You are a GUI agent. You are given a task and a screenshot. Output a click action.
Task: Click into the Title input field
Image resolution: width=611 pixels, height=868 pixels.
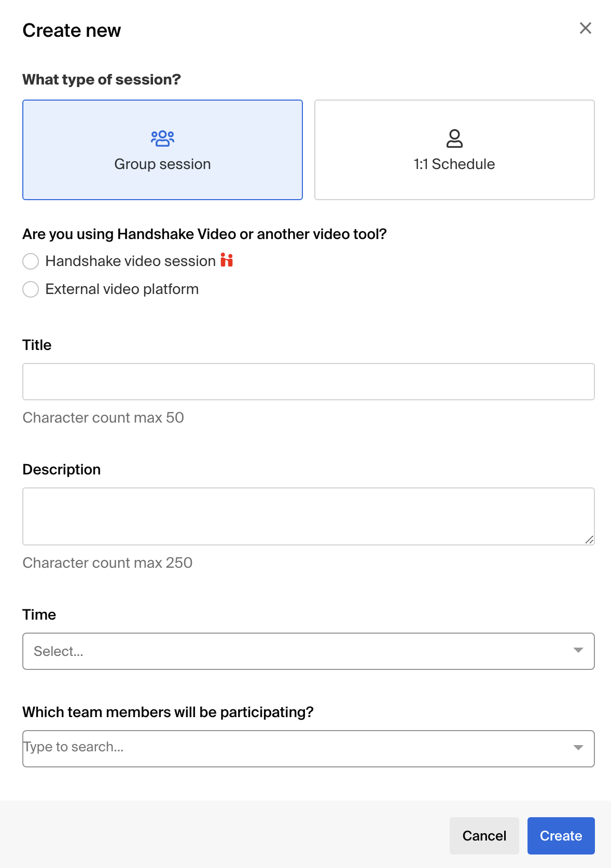coord(308,382)
